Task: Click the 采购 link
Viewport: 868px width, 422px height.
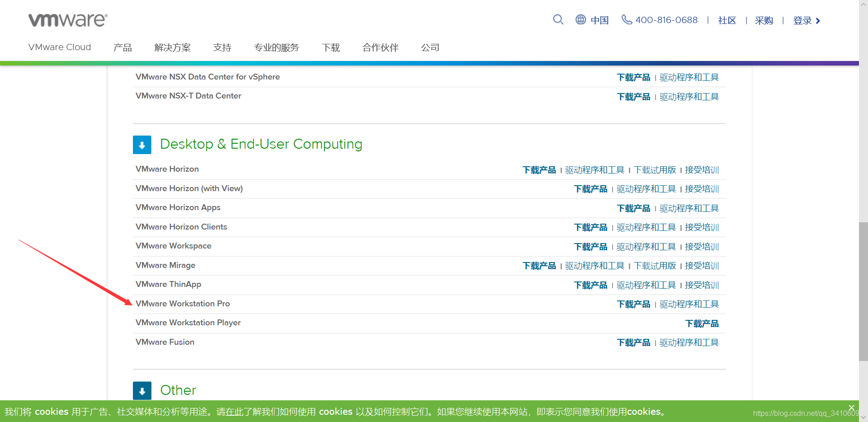Action: 764,20
